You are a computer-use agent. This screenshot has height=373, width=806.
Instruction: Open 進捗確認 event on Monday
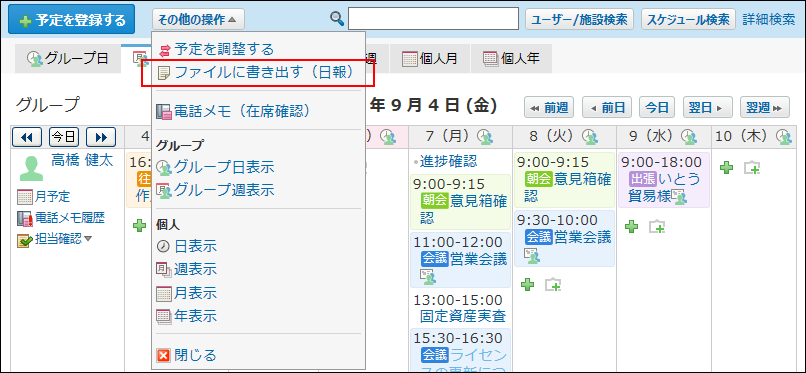[x=448, y=161]
